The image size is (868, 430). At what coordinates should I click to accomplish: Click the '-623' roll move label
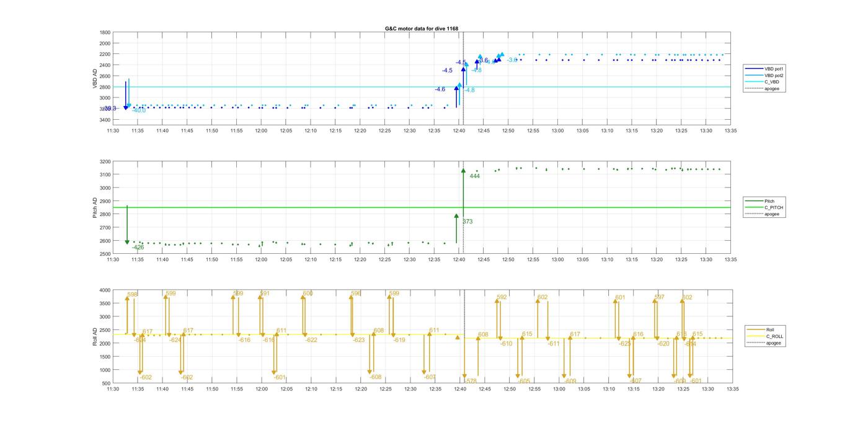[359, 340]
